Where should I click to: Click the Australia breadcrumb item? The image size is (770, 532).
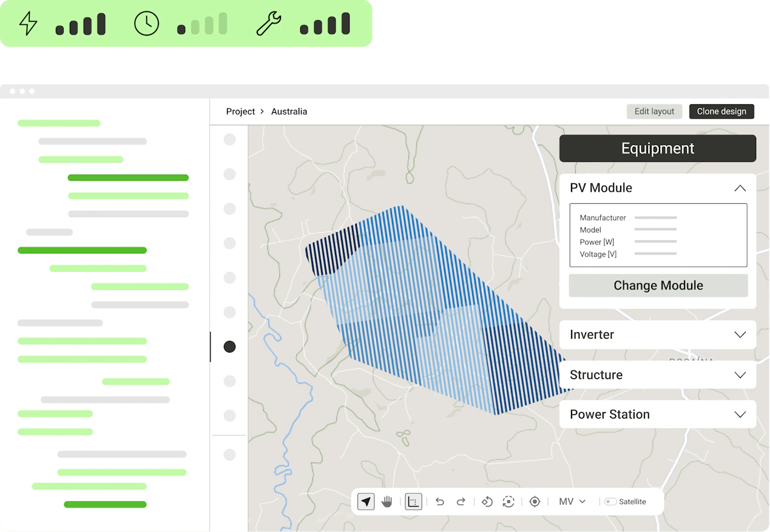coord(289,112)
